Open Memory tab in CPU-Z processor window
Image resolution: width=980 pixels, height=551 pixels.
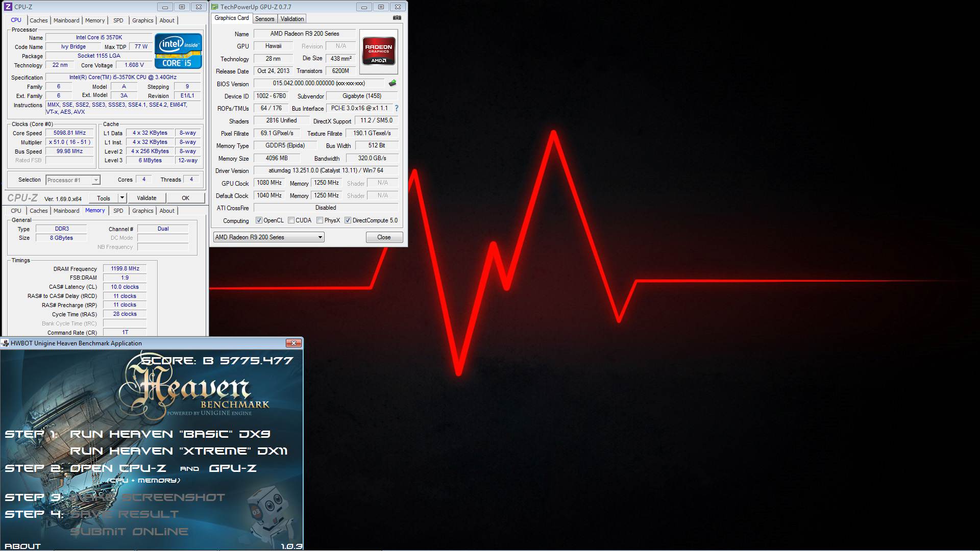95,20
